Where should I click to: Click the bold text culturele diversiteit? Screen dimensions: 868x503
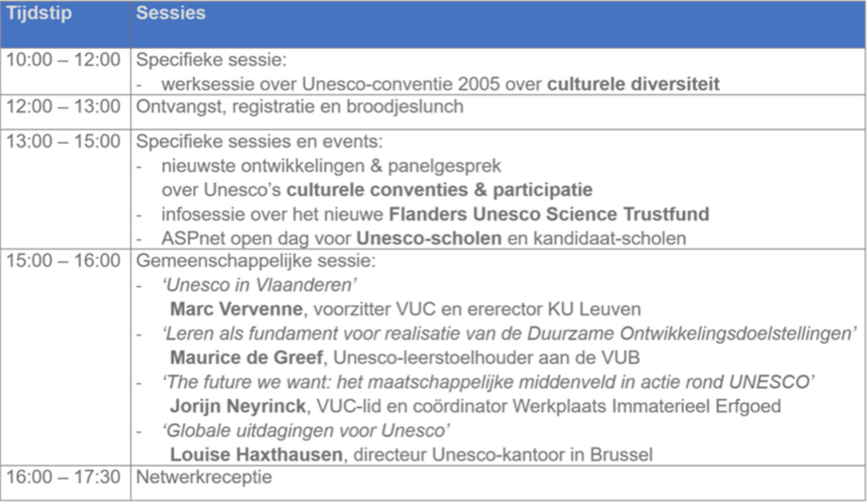(633, 84)
